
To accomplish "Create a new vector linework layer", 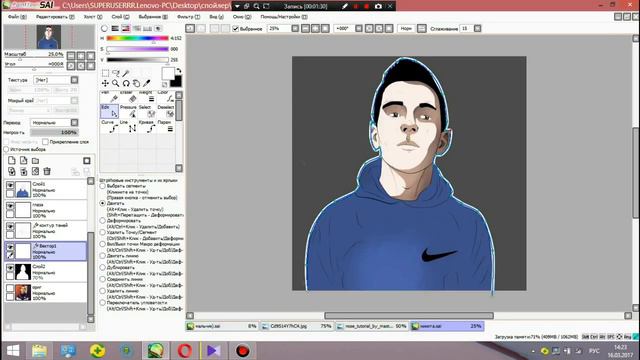I will coord(23,160).
